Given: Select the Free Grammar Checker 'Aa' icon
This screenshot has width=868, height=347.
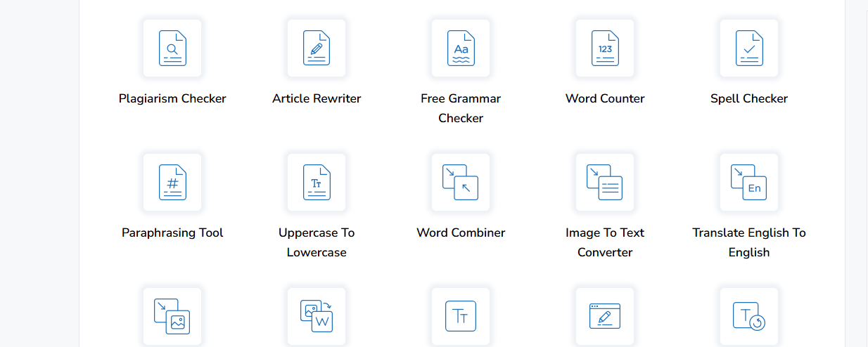Looking at the screenshot, I should click(x=461, y=48).
